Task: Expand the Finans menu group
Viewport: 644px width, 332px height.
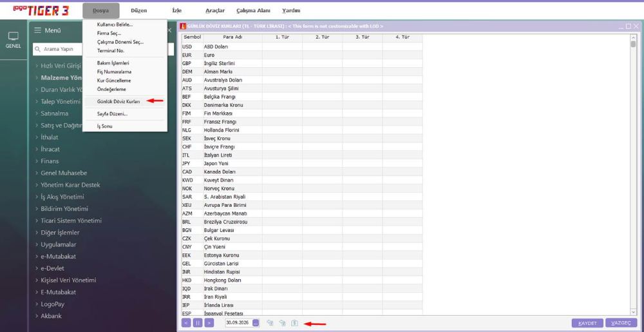Action: click(x=50, y=161)
